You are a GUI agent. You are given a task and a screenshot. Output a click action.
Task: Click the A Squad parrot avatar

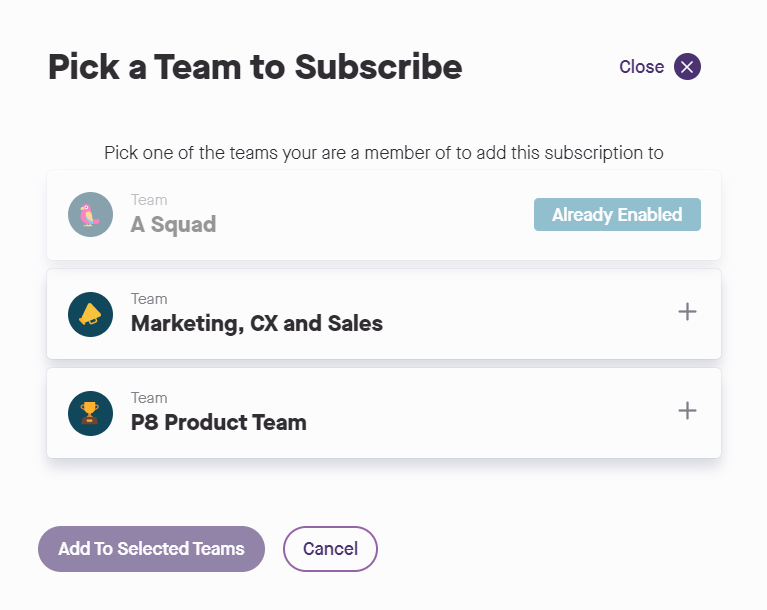point(90,215)
